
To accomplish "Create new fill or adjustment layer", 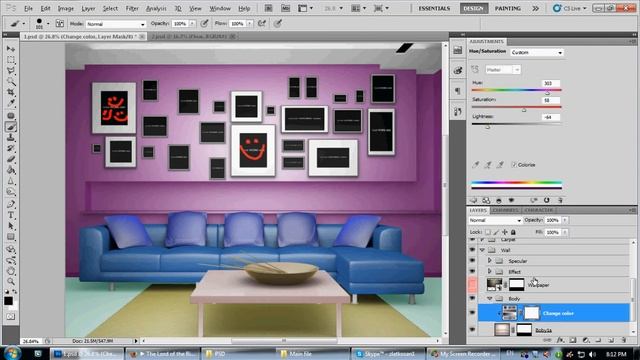I will (586, 340).
